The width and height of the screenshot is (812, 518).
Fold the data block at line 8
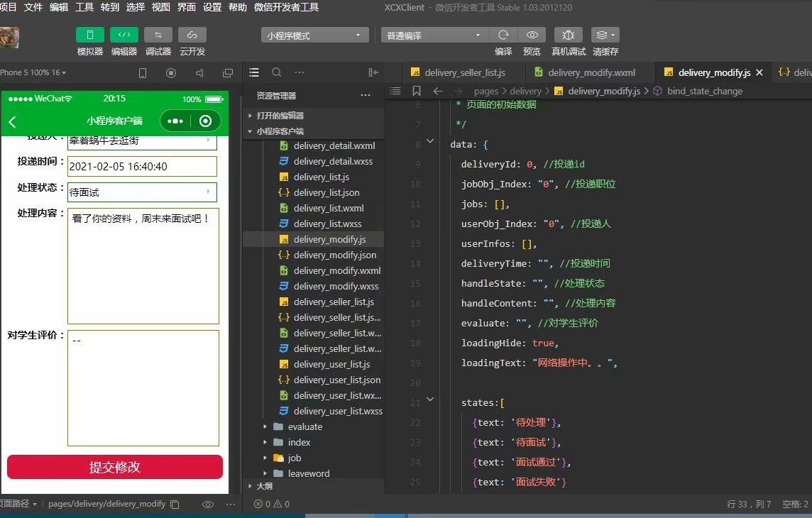430,140
